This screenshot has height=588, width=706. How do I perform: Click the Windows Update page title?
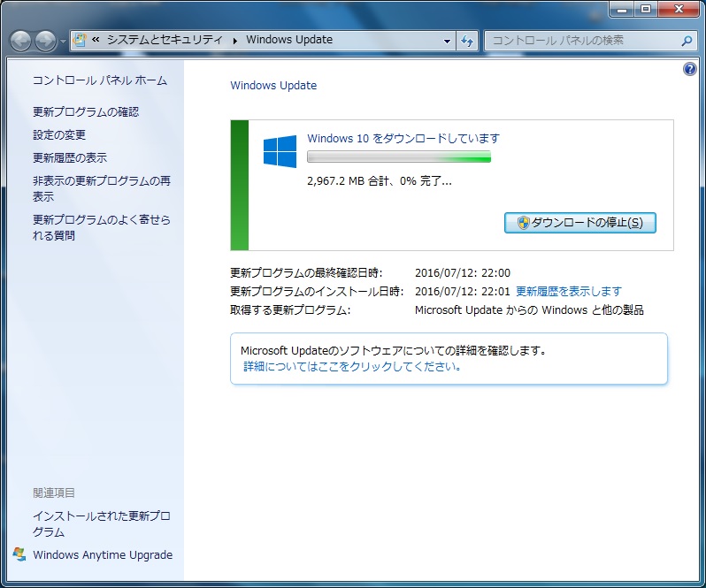click(x=273, y=86)
